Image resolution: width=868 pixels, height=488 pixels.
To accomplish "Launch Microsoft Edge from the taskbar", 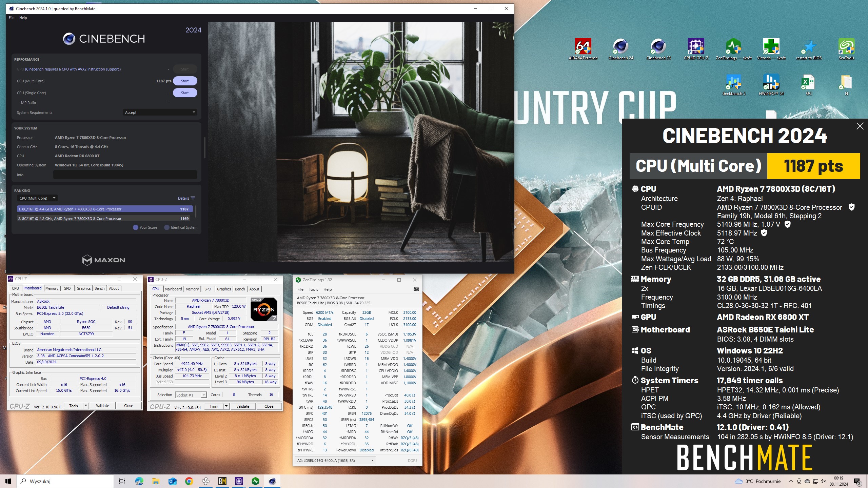I will (x=139, y=481).
